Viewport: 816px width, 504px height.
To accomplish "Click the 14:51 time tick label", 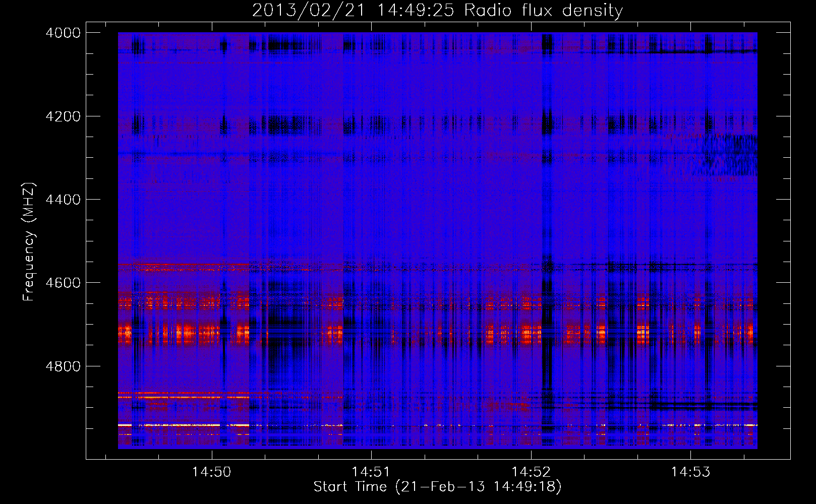I will 371,472.
